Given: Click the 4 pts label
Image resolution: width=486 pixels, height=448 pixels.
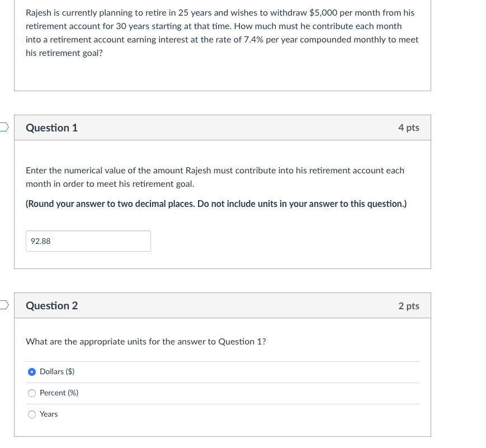Looking at the screenshot, I should pyautogui.click(x=409, y=128).
